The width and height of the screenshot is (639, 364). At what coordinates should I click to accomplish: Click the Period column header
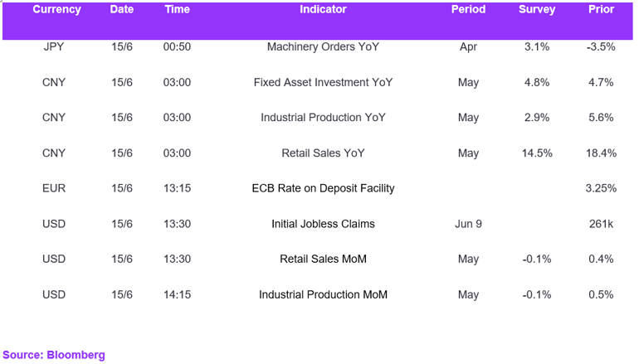click(468, 9)
